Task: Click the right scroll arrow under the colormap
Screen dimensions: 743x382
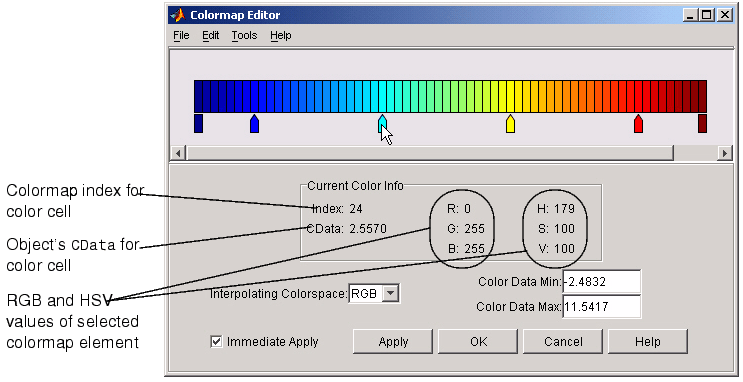Action: pyautogui.click(x=725, y=153)
